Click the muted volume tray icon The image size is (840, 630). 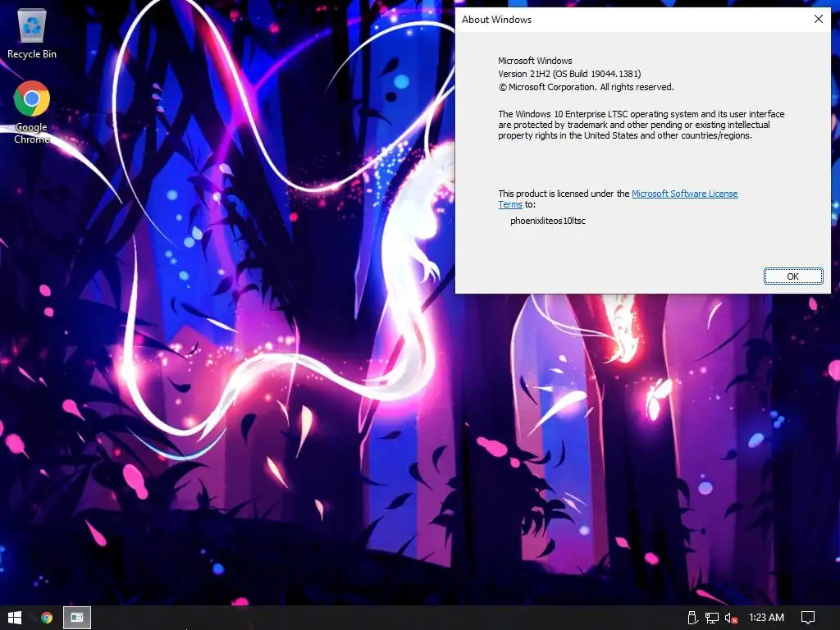[x=731, y=618]
